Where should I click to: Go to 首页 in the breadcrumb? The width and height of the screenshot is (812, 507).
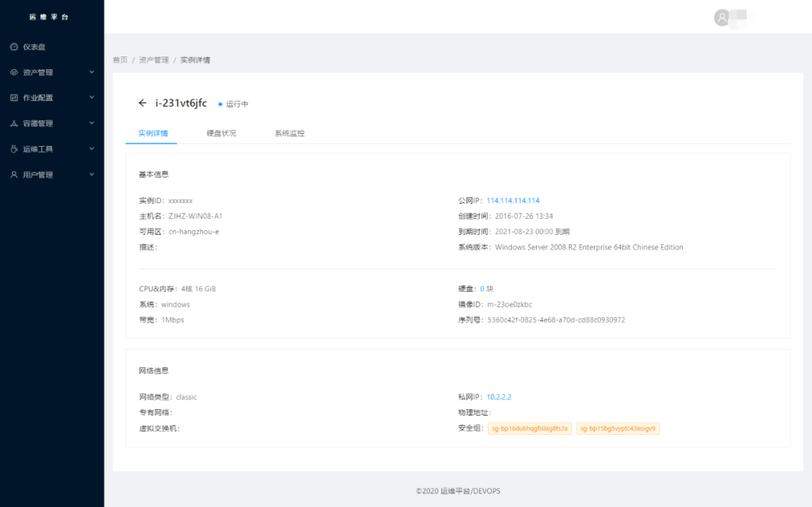(x=120, y=60)
